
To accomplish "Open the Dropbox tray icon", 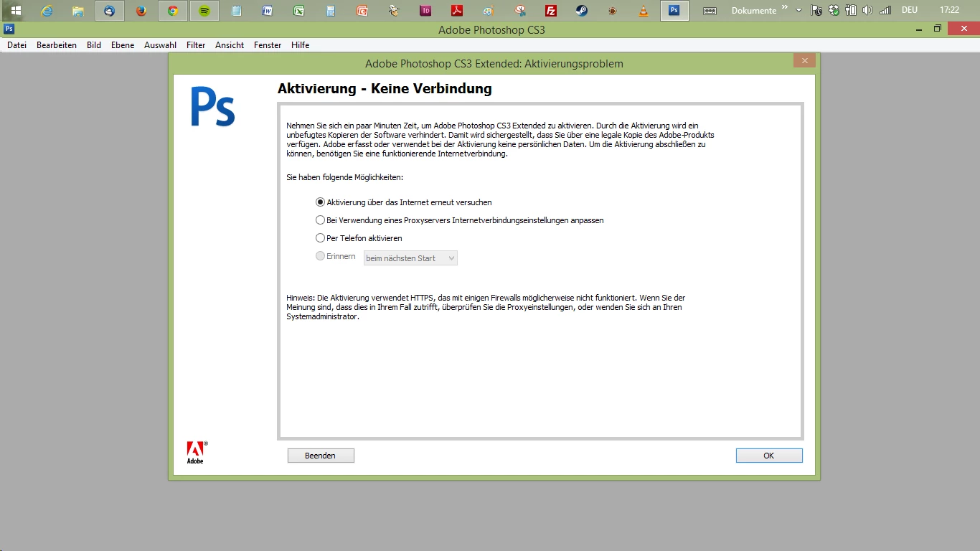I will pyautogui.click(x=834, y=11).
